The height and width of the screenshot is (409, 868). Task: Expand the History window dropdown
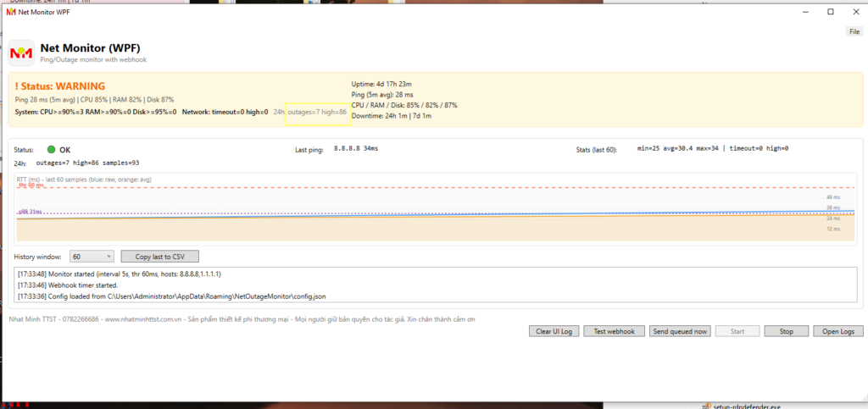(92, 256)
